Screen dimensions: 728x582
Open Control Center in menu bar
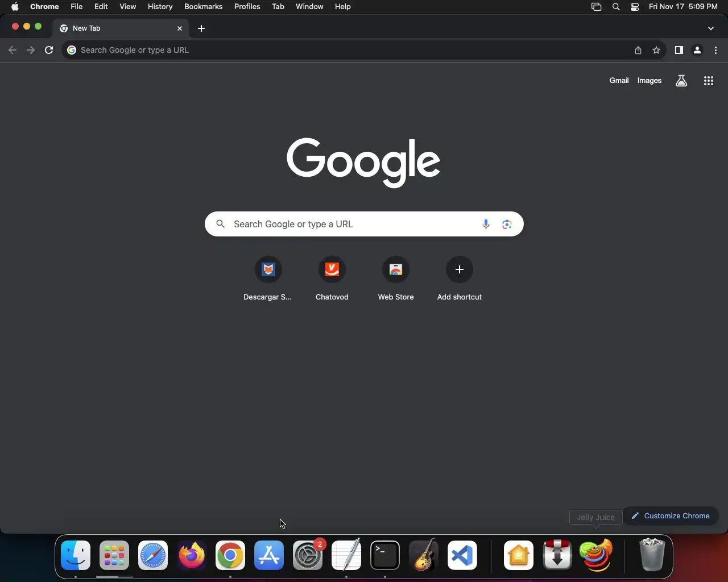click(635, 7)
